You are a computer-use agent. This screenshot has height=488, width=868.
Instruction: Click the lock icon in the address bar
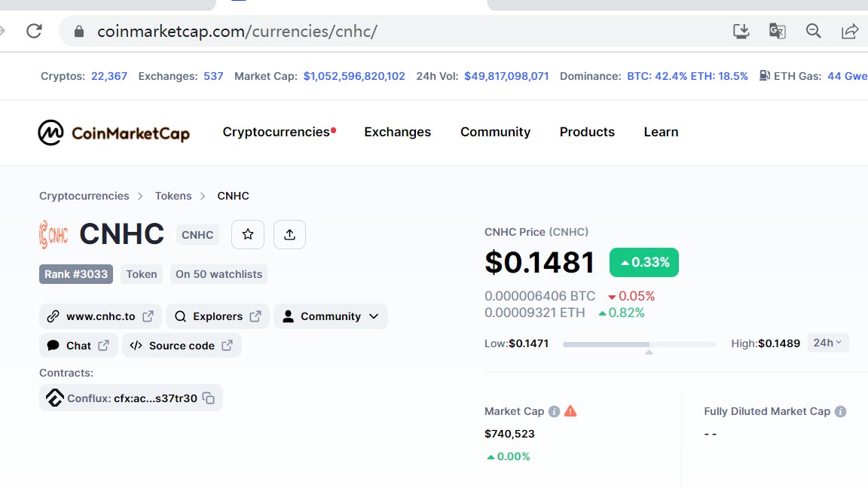click(x=79, y=32)
